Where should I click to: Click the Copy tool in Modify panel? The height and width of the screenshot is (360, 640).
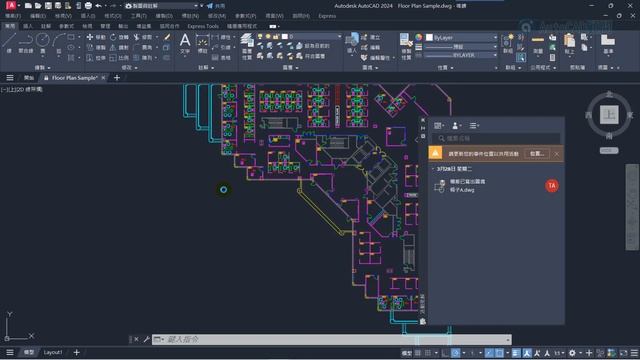96,47
